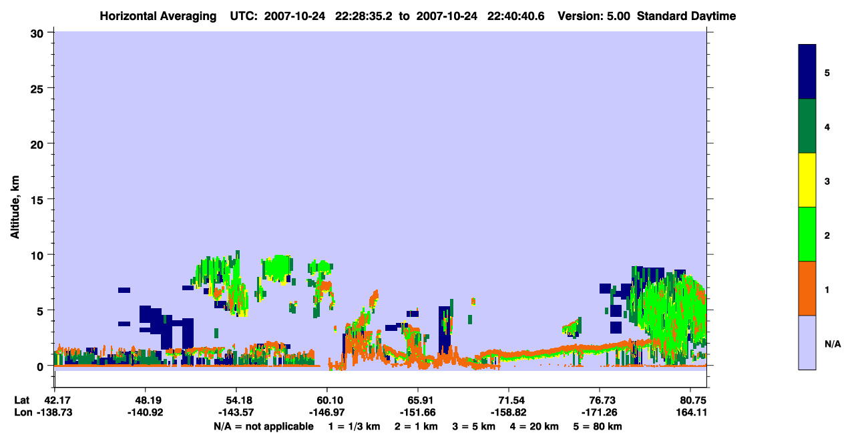This screenshot has height=445, width=868.
Task: Click the colorbar number label 3
Action: 827,181
